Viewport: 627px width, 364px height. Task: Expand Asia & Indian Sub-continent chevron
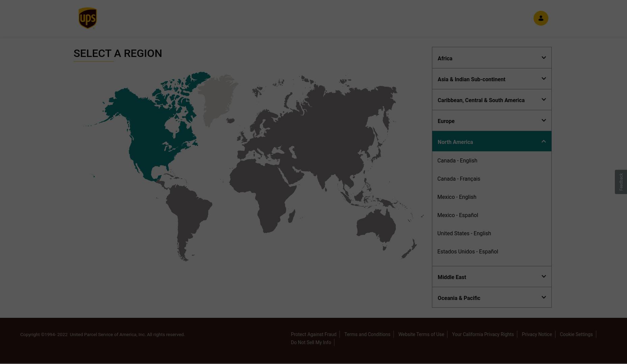coord(543,79)
